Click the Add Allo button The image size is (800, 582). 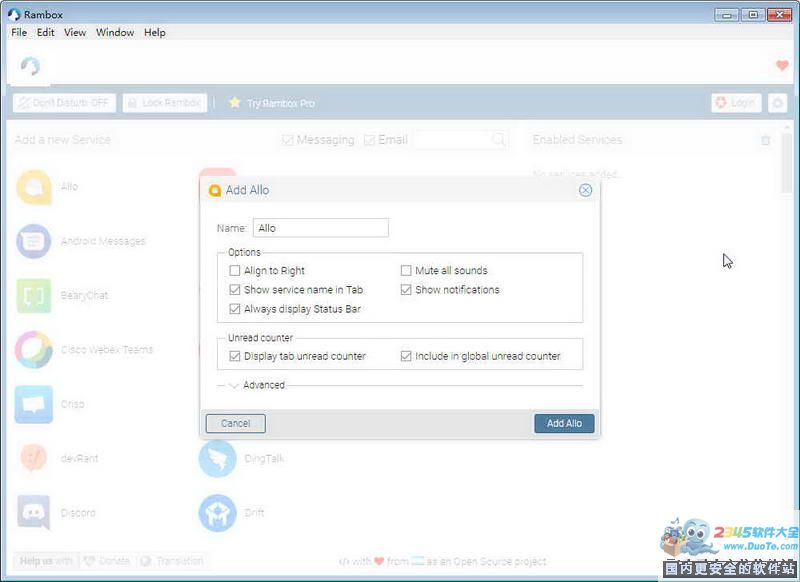tap(564, 423)
